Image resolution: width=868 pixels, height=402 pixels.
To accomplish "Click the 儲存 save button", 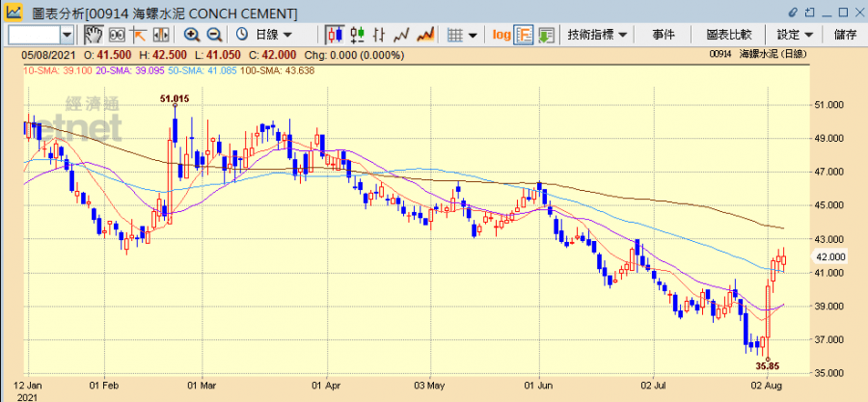I will (x=845, y=35).
